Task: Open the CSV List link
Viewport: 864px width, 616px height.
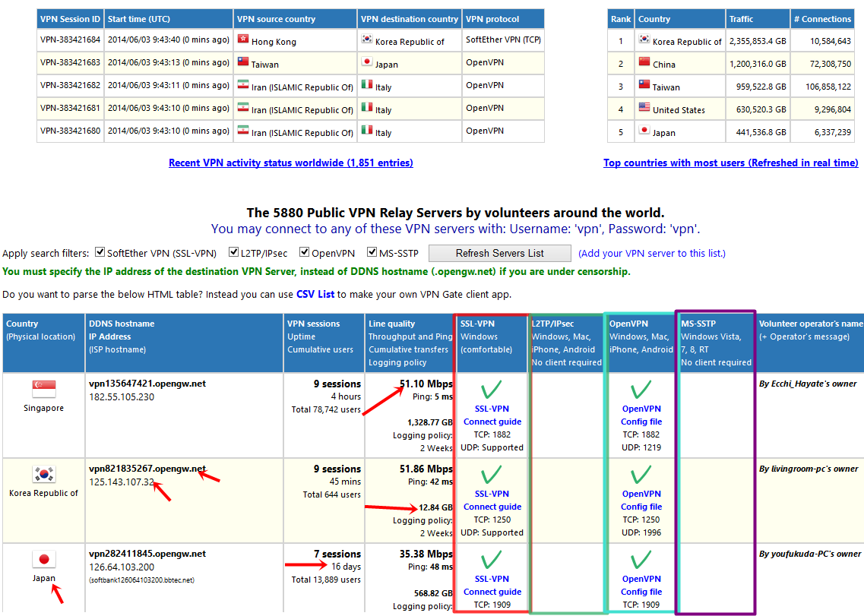Action: tap(315, 294)
